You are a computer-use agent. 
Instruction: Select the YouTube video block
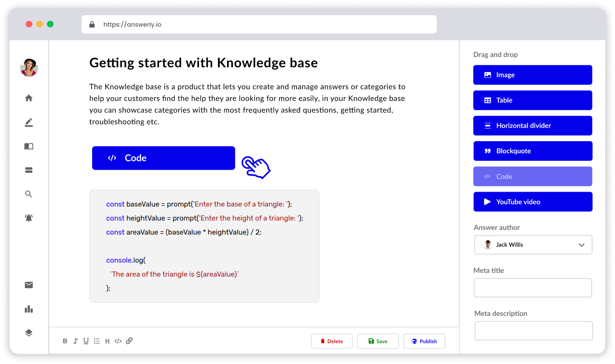click(x=533, y=202)
